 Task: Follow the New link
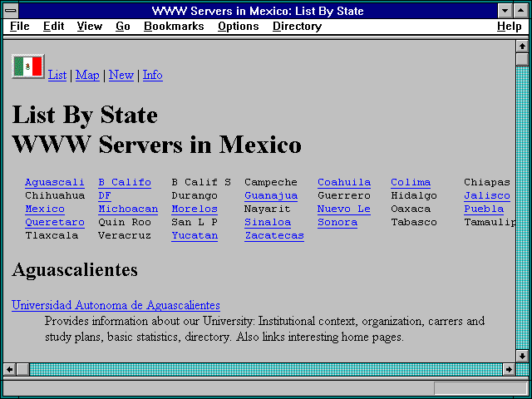[121, 75]
